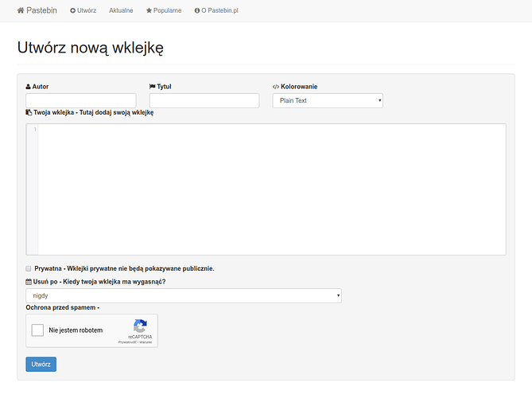Click inside the paste content text area
Viewport: 532px width, 398px height.
(x=270, y=189)
